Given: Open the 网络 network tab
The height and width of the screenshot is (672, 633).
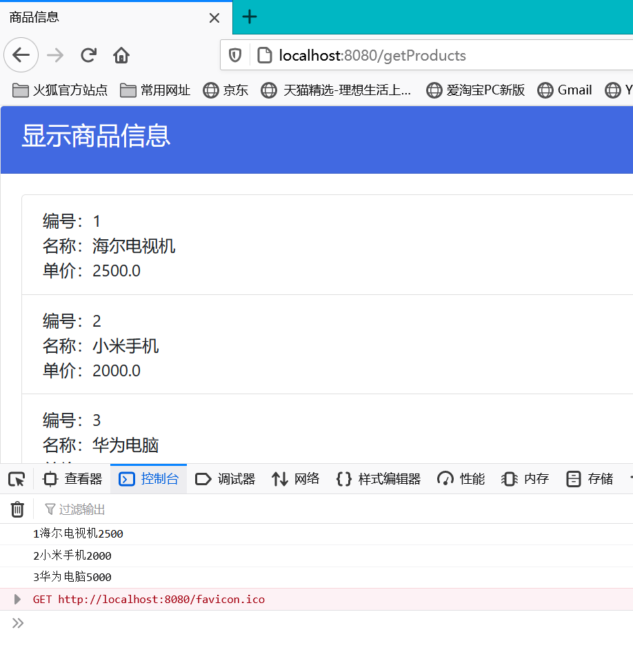Looking at the screenshot, I should pos(296,479).
